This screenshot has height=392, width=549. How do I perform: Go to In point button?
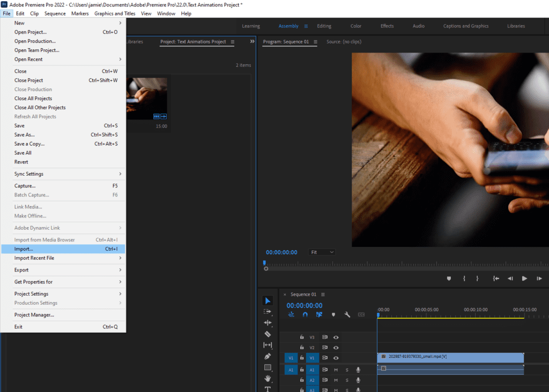496,278
